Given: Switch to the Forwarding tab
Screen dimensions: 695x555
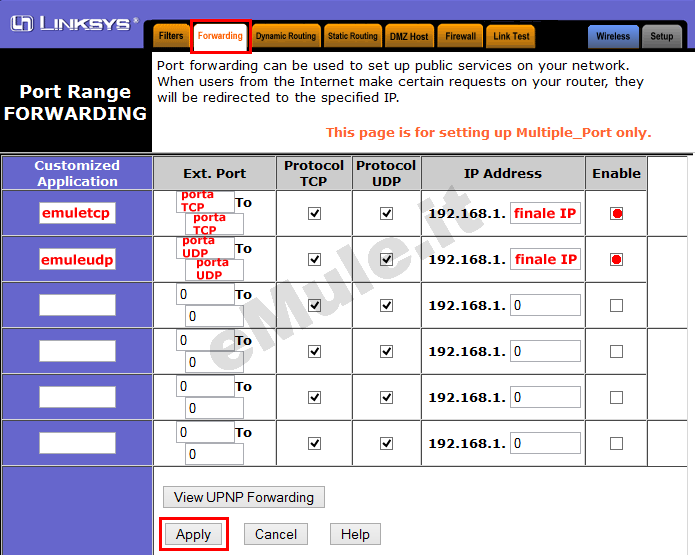Looking at the screenshot, I should coord(220,36).
